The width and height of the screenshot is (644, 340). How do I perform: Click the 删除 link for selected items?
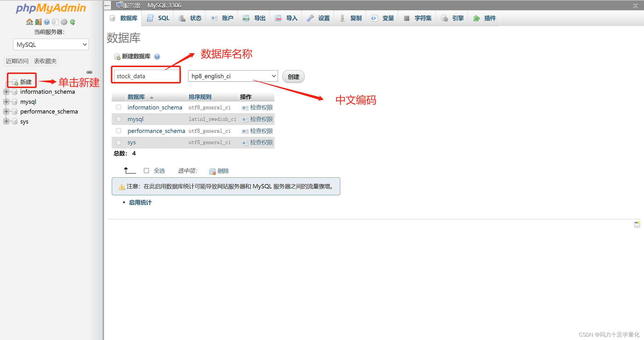(x=223, y=171)
